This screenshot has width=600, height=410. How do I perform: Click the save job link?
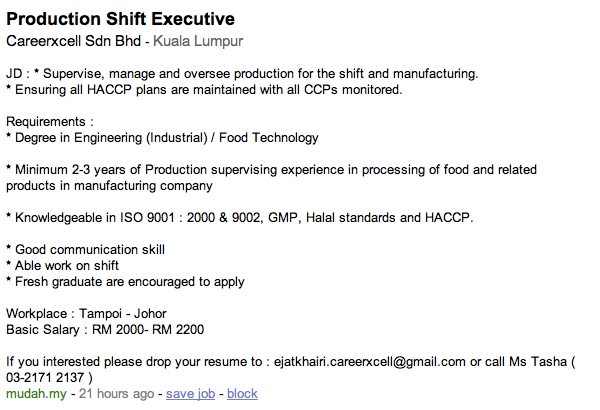click(x=190, y=394)
